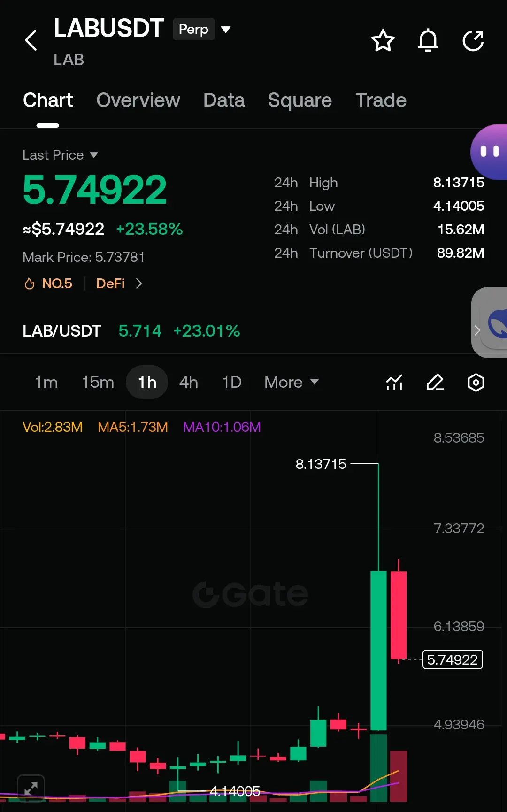Tap the 24h Vol 15.62M value
Screen dimensions: 507x812
click(461, 230)
